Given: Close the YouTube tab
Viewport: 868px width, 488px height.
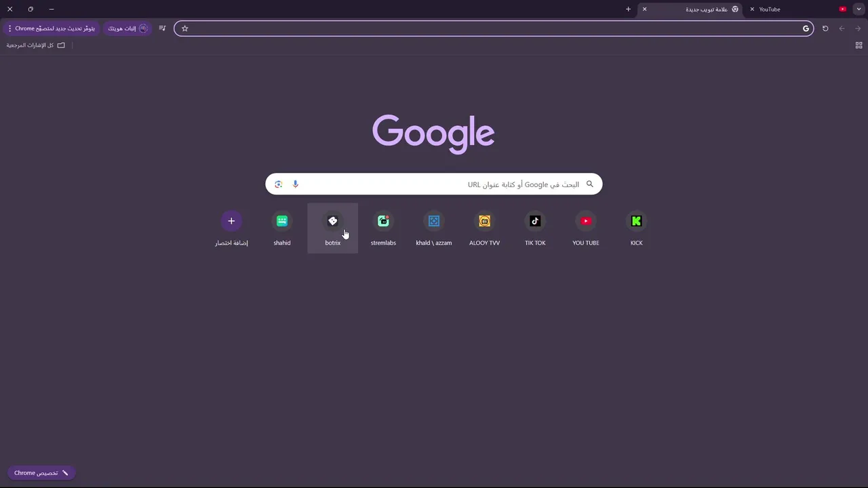Looking at the screenshot, I should click(752, 9).
